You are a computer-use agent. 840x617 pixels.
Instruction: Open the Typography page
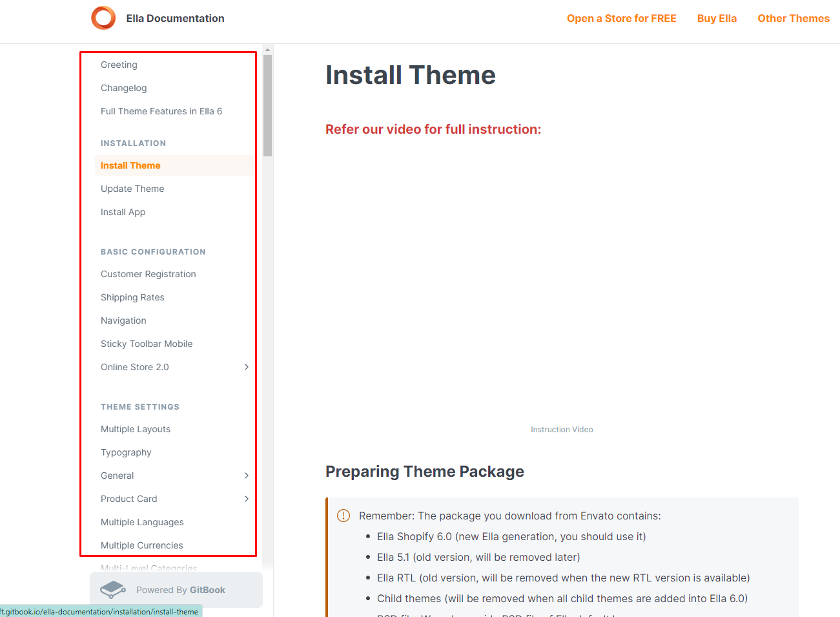tap(126, 452)
